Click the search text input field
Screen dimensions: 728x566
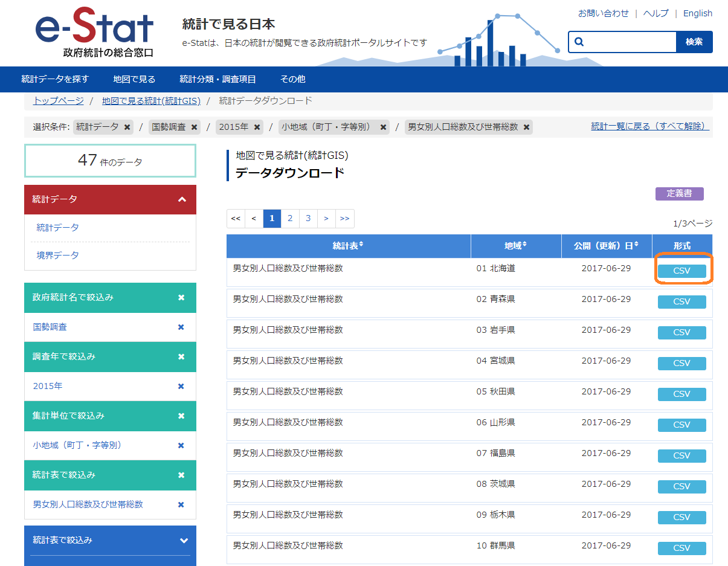coord(630,42)
